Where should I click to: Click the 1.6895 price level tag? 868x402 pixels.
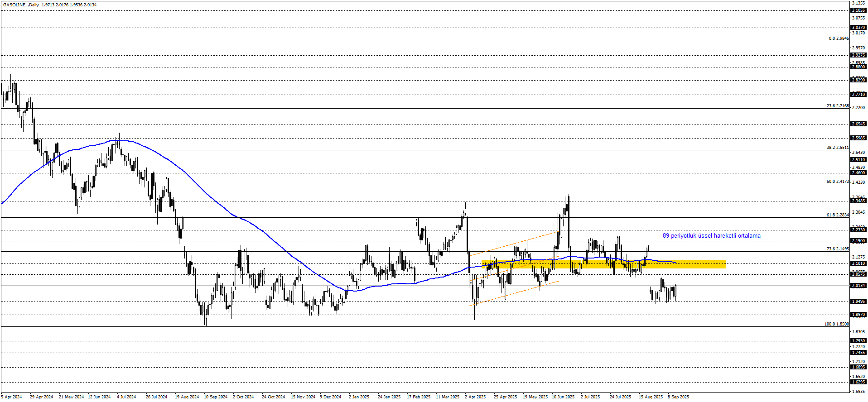click(858, 367)
